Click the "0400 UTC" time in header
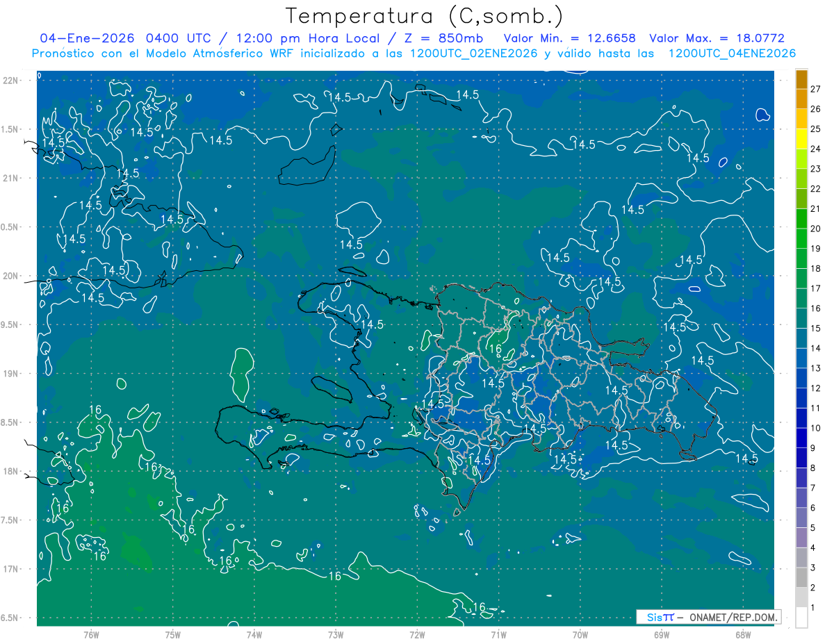The image size is (834, 644). (179, 38)
